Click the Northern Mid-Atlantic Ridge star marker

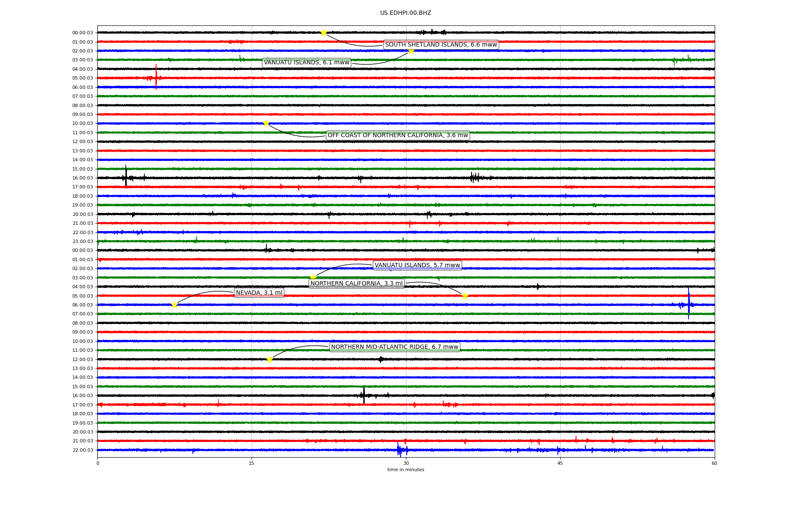269,359
